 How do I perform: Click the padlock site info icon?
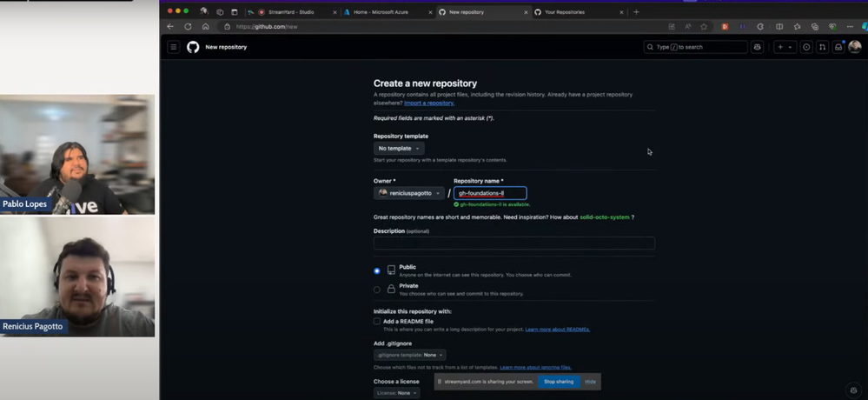(227, 27)
